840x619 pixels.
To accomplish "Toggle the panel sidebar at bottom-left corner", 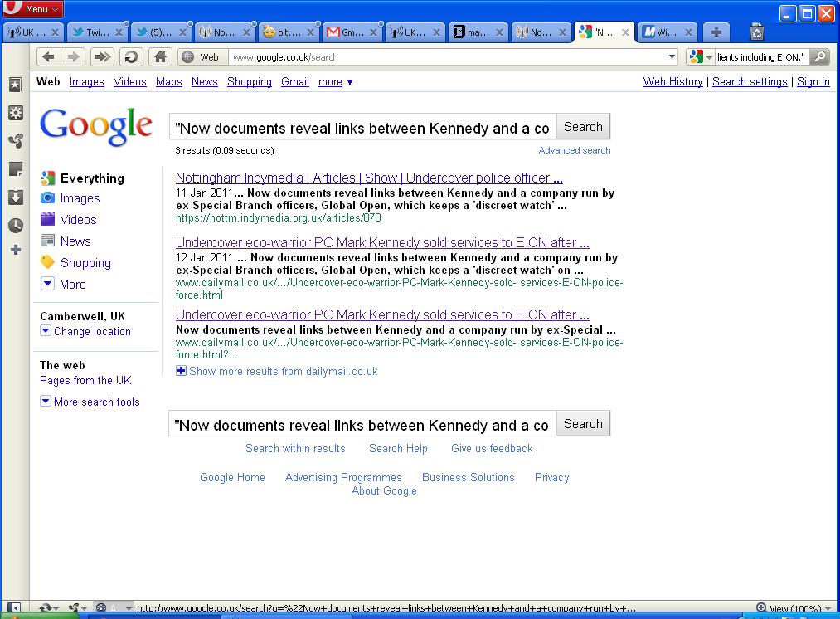I will pyautogui.click(x=14, y=608).
